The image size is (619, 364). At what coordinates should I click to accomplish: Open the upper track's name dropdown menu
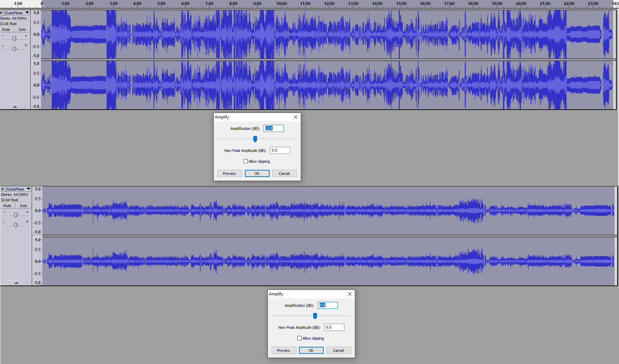pos(17,13)
